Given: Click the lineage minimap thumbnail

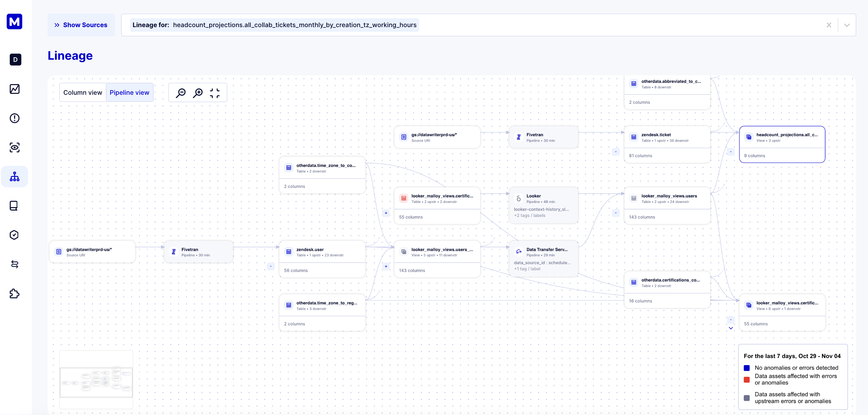Looking at the screenshot, I should (96, 382).
